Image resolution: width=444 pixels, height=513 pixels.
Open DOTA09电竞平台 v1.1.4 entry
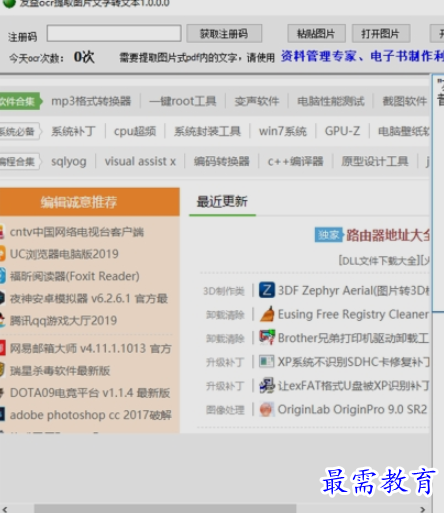click(90, 393)
